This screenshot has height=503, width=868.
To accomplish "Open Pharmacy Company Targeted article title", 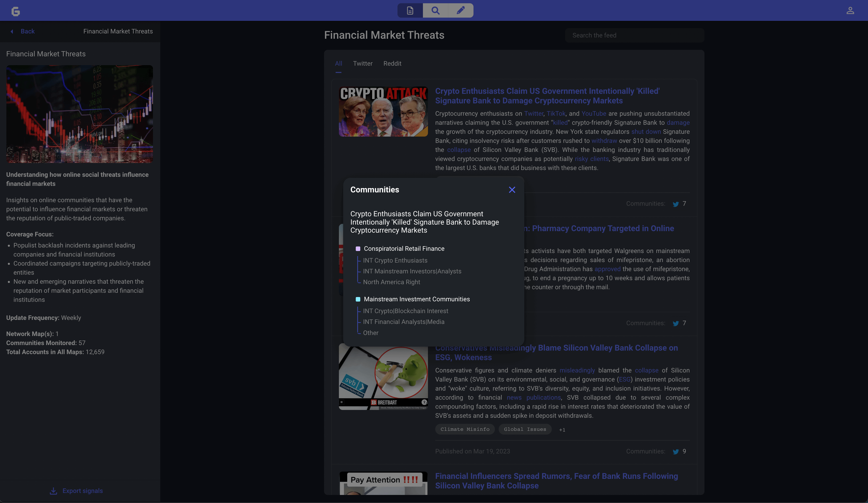I will [599, 229].
